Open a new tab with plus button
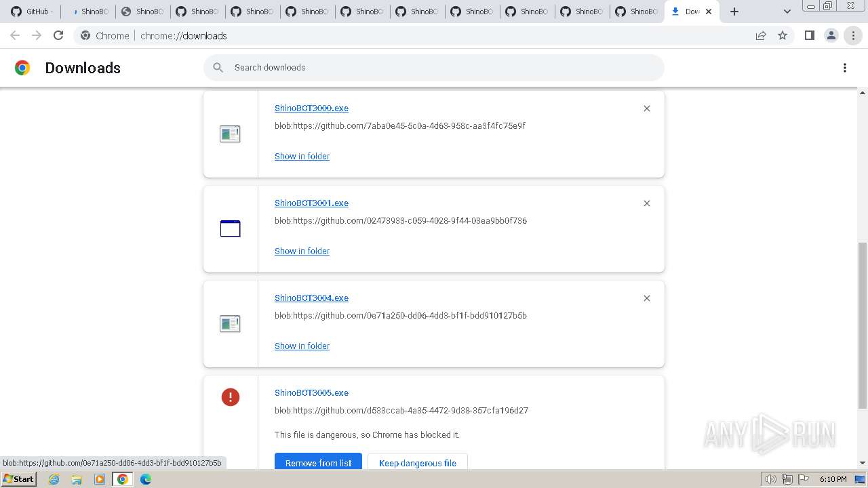868x488 pixels. click(734, 12)
